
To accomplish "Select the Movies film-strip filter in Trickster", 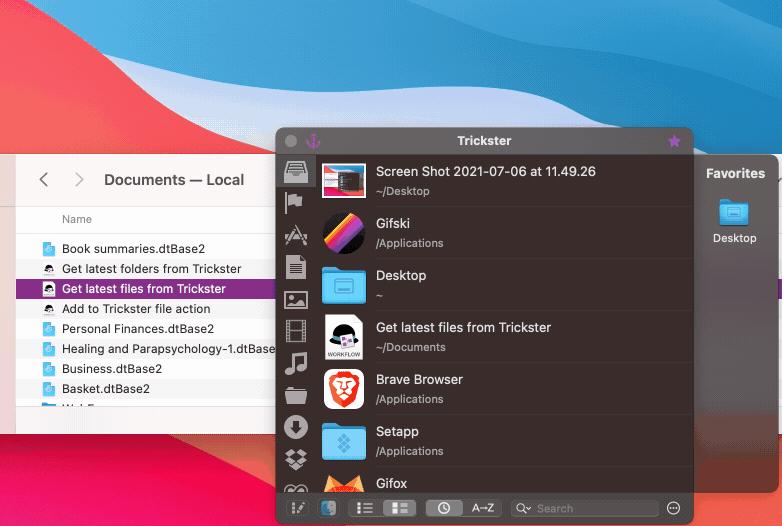I will pos(296,332).
